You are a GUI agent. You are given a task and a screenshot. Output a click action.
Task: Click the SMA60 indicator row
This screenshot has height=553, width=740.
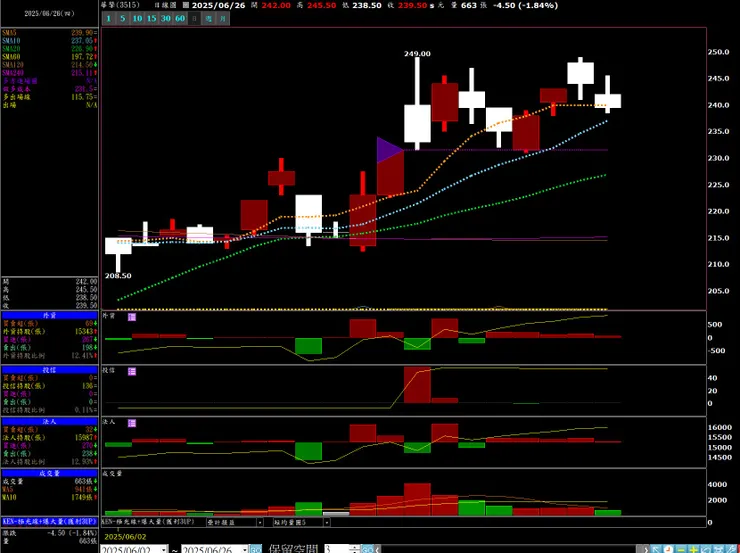pyautogui.click(x=50, y=57)
